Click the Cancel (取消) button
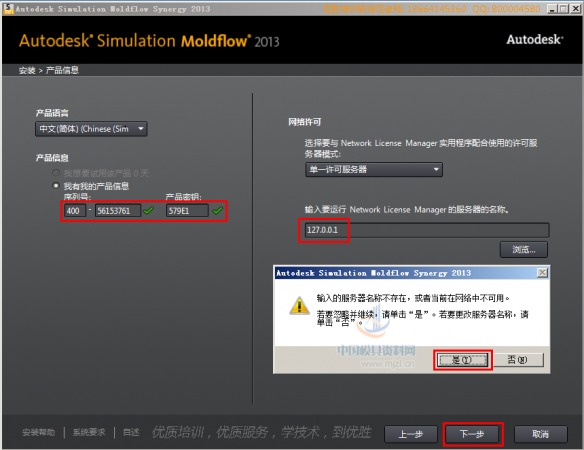This screenshot has width=584, height=450. point(540,434)
